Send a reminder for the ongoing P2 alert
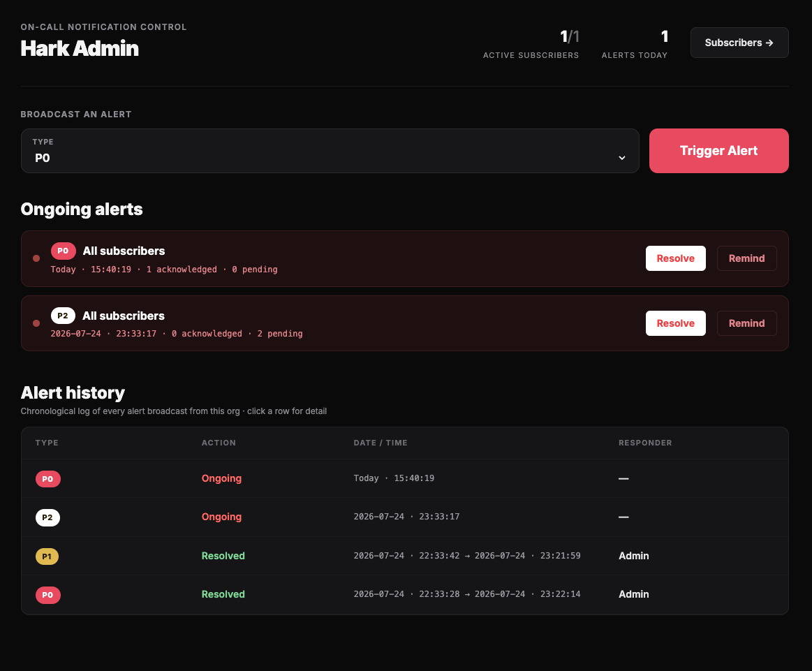812x671 pixels. point(747,323)
